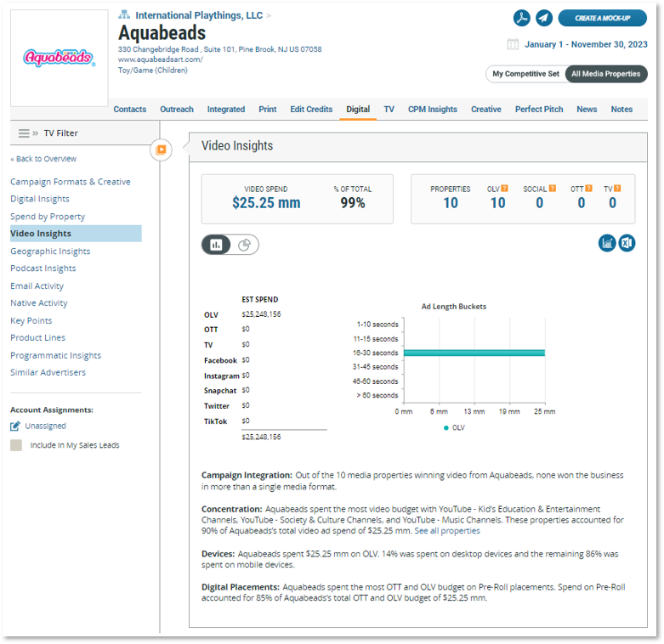Open Geographic Insights
The image size is (664, 644).
pyautogui.click(x=50, y=251)
